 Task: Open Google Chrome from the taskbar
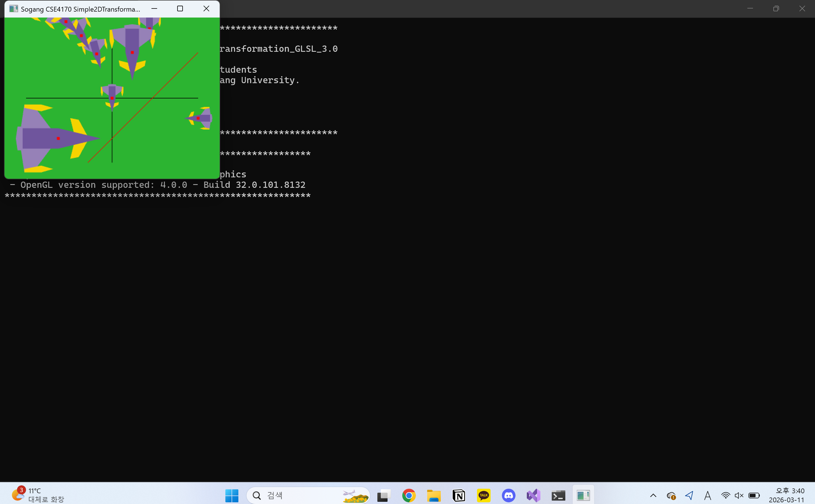point(409,495)
